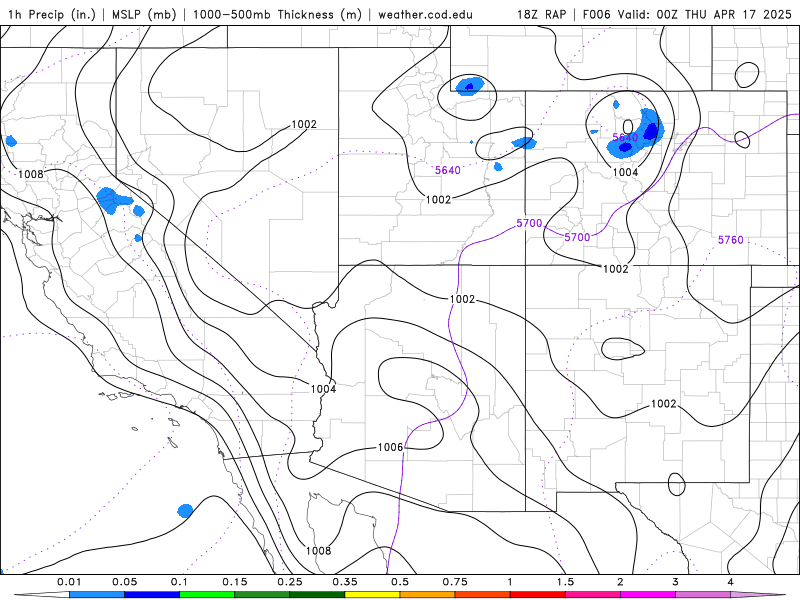
Task: Pick the orange-red 0.75 legend swatch
Action: click(x=483, y=595)
